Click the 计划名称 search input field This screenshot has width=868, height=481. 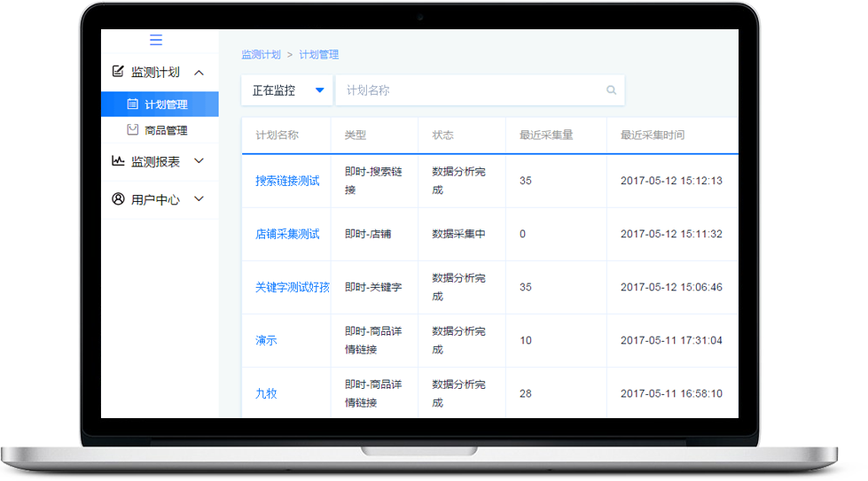pyautogui.click(x=470, y=90)
